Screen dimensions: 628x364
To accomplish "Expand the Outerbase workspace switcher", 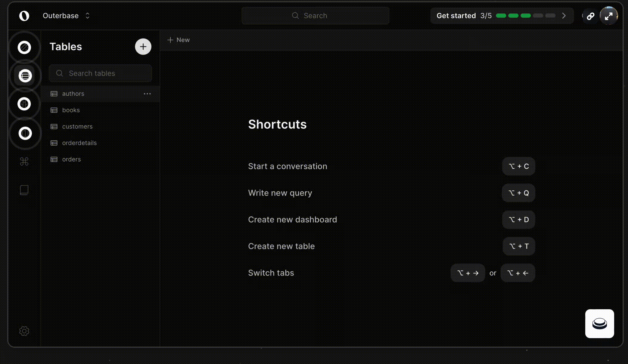I will (x=87, y=16).
